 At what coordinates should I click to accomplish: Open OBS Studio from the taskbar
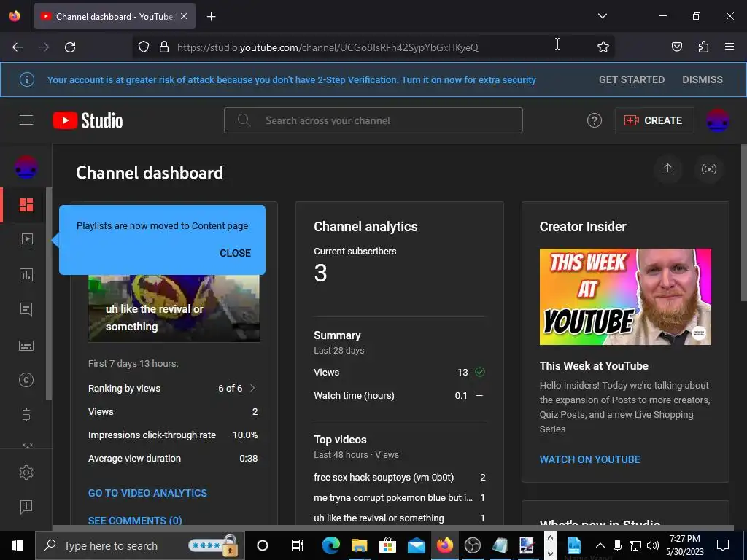pos(473,545)
